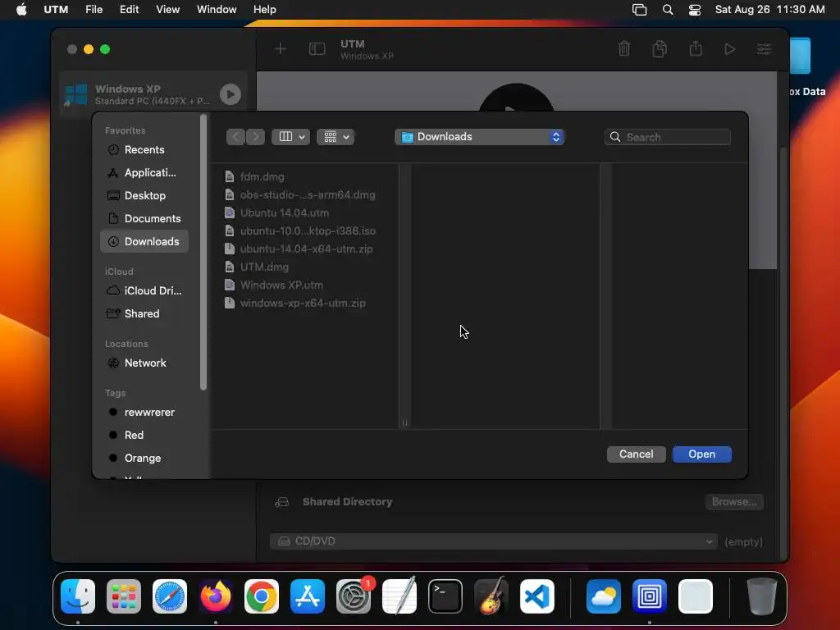Click the Search field in the file dialog
Viewport: 840px width, 630px height.
pos(668,137)
